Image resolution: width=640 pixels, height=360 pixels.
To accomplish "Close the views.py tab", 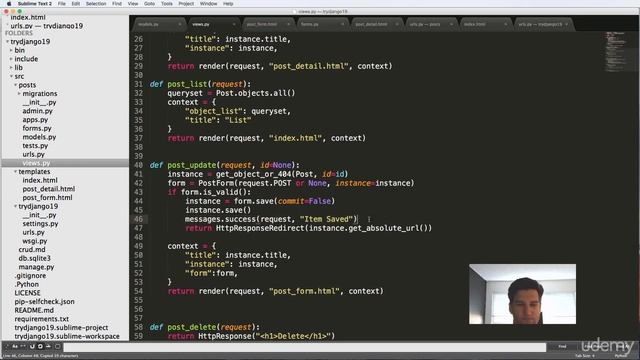I will [x=234, y=24].
